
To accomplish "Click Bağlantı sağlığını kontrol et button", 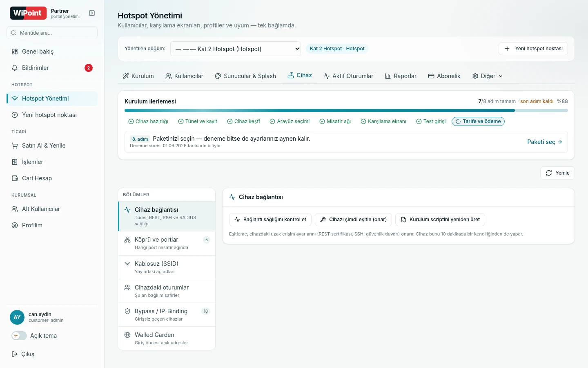I will 270,220.
